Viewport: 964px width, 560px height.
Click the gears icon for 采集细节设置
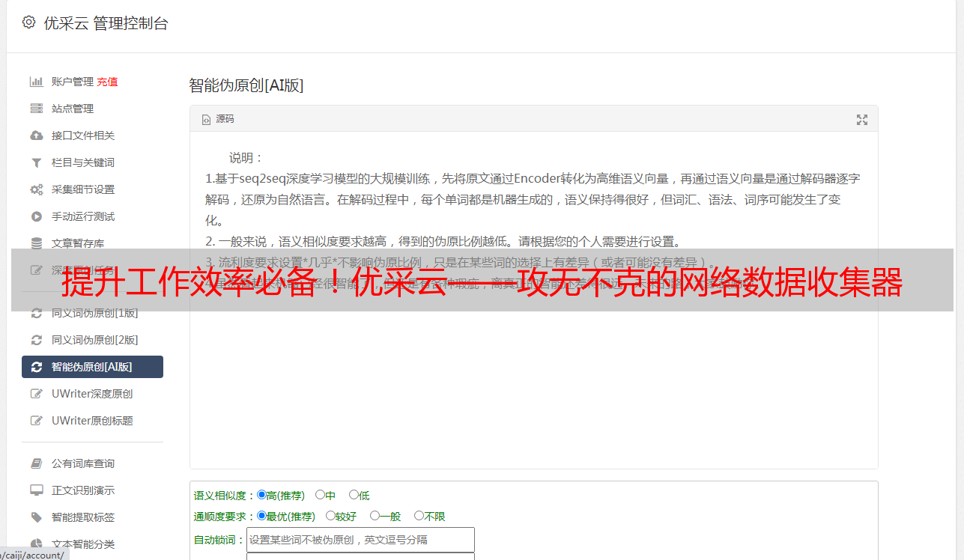(36, 189)
